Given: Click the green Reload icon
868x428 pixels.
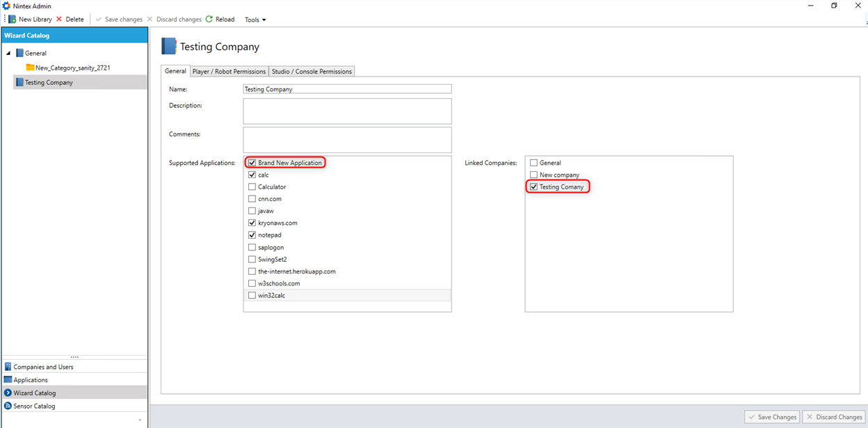Looking at the screenshot, I should click(209, 19).
